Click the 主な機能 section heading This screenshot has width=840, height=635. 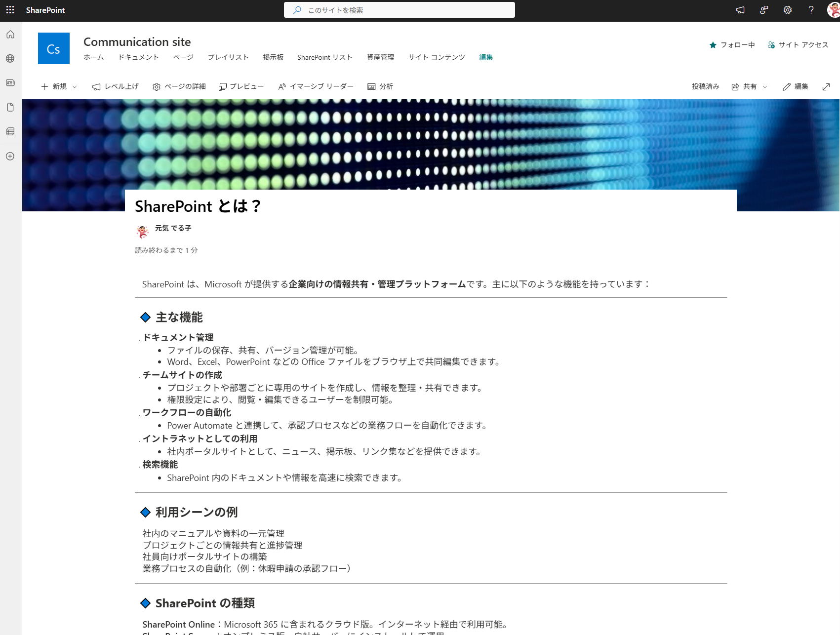point(179,317)
